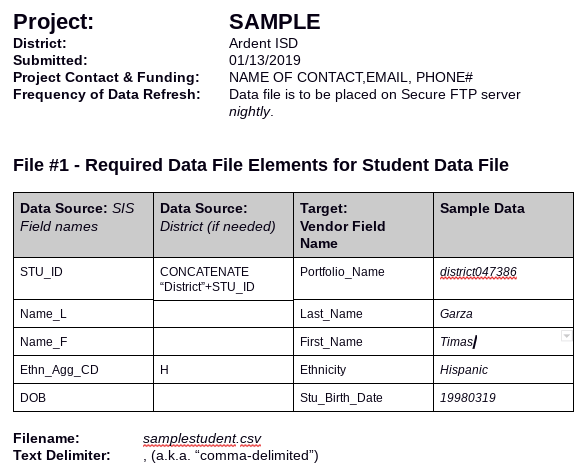Viewport: 580px width, 474px height.
Task: Select the Portfolio_Name vendor field cell
Action: pos(363,279)
